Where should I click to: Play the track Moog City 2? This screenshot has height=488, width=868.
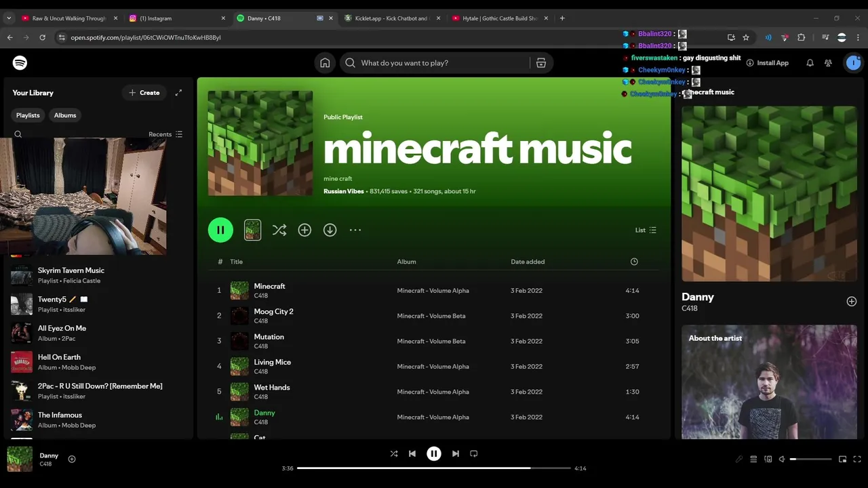(x=433, y=316)
